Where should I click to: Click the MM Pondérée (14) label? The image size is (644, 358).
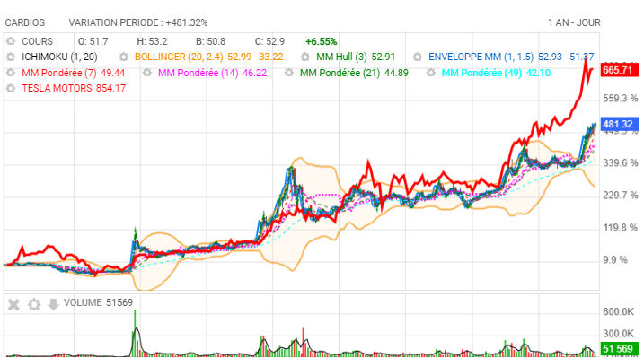point(212,73)
